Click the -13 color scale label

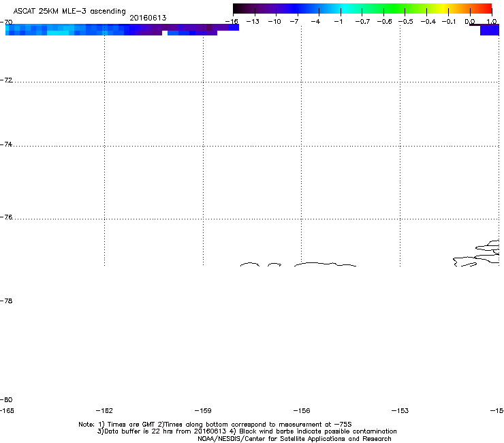(253, 22)
